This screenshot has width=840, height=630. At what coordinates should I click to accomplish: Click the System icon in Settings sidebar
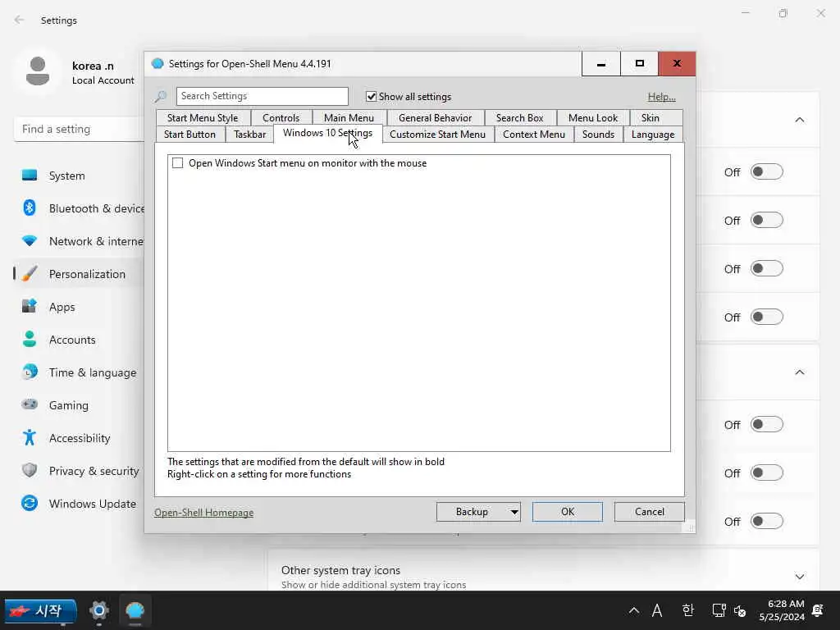pyautogui.click(x=30, y=176)
